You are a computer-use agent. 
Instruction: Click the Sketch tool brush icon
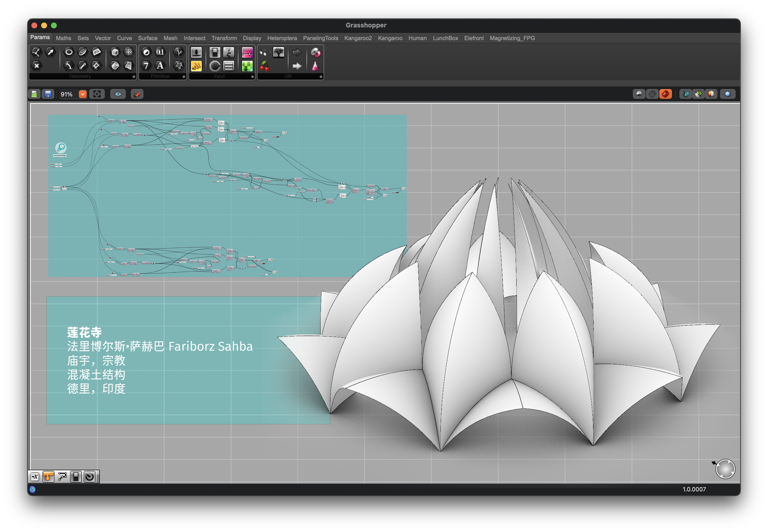tap(137, 94)
